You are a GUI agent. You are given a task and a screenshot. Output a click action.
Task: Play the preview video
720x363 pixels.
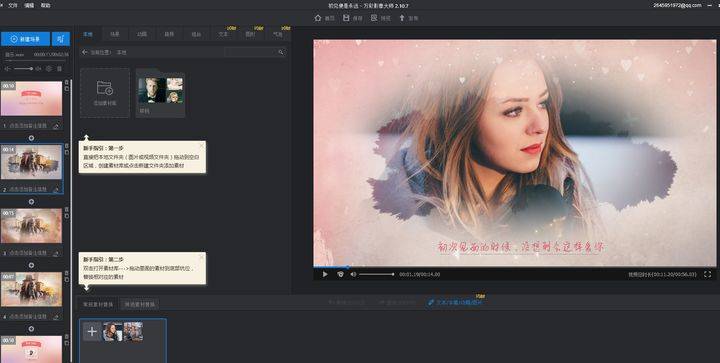[x=325, y=274]
